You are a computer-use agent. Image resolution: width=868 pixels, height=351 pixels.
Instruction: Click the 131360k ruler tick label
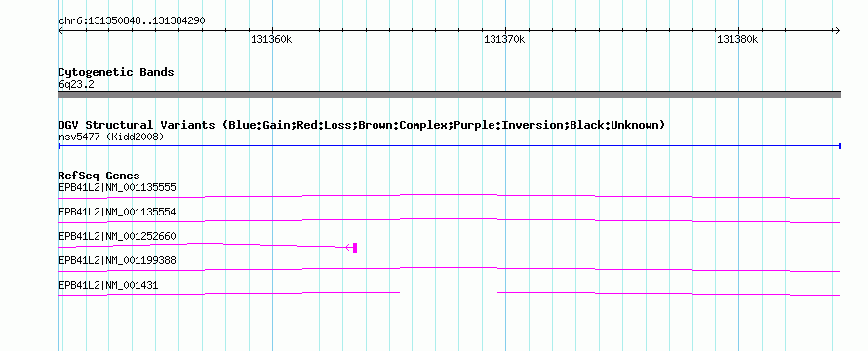tap(271, 40)
